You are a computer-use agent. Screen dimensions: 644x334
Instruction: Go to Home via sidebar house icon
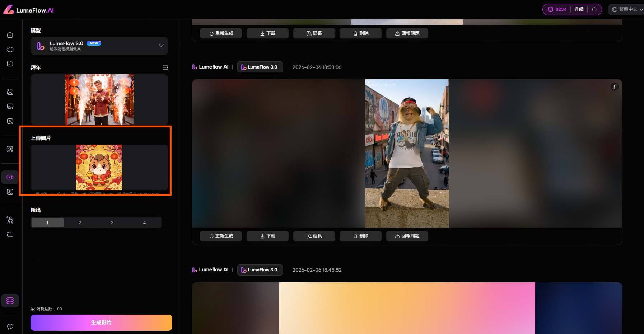pyautogui.click(x=10, y=35)
